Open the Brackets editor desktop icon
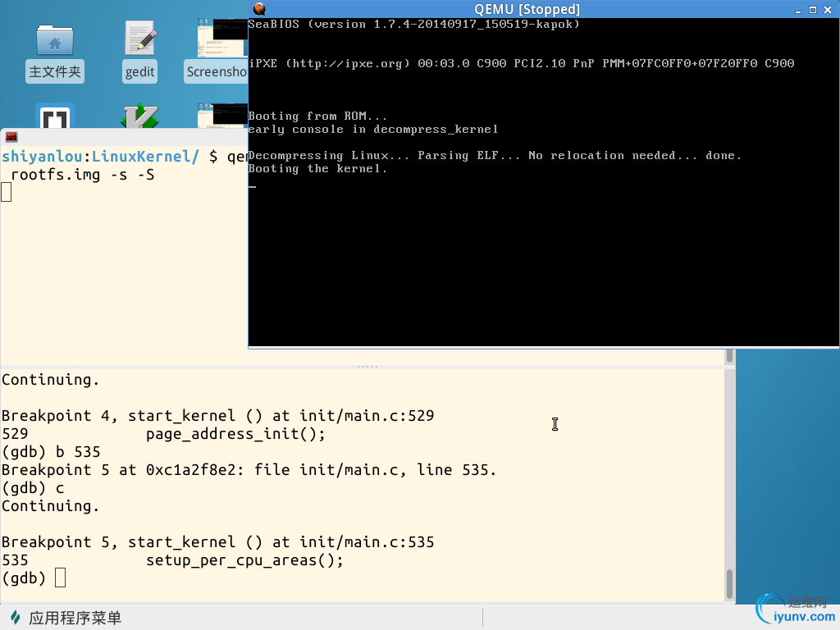The width and height of the screenshot is (840, 630). (x=55, y=116)
